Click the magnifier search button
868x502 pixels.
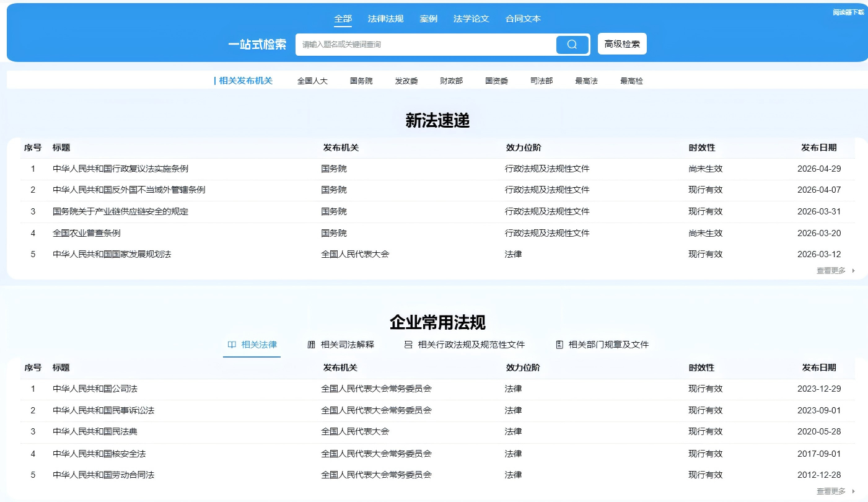tap(572, 45)
